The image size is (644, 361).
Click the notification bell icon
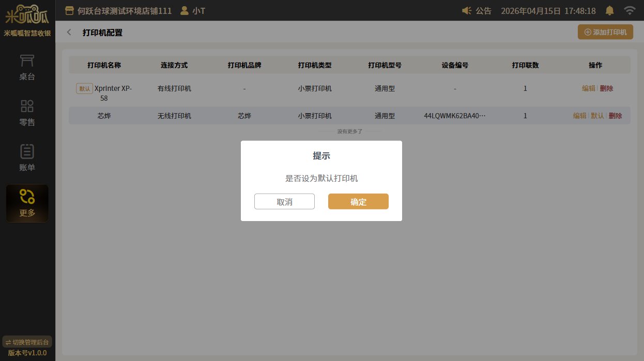click(x=610, y=11)
